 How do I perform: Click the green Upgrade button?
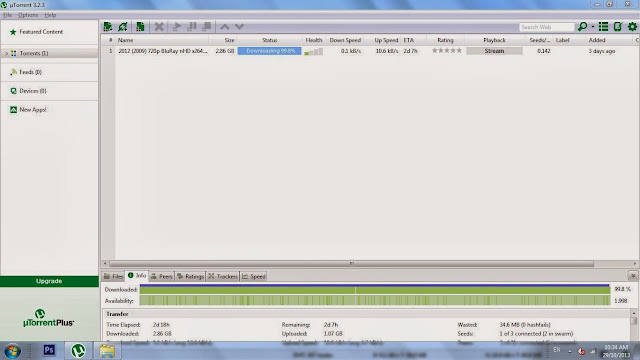[x=49, y=281]
